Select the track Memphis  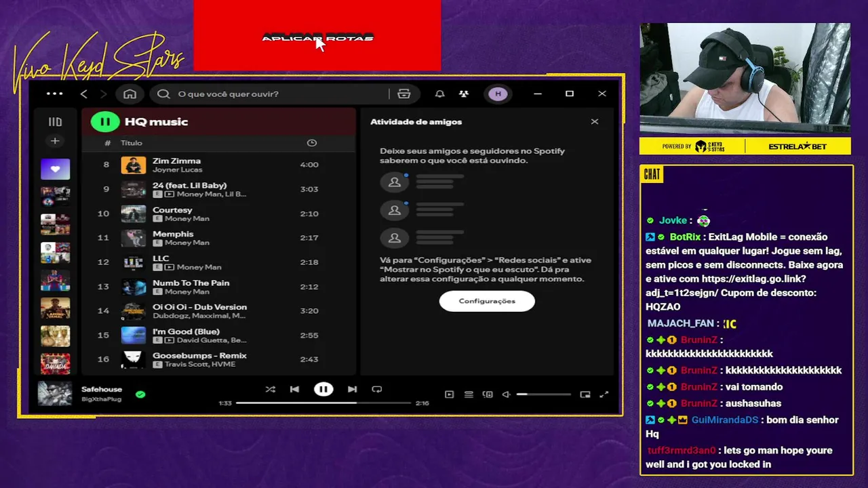218,238
